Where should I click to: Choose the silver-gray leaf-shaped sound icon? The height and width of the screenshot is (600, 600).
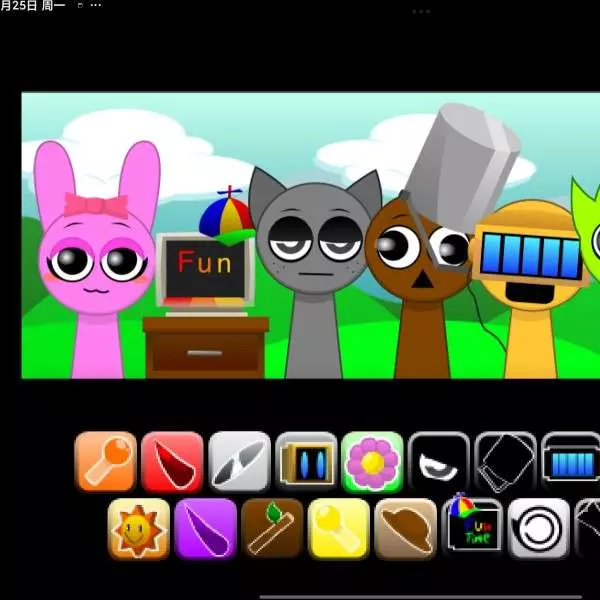(240, 461)
